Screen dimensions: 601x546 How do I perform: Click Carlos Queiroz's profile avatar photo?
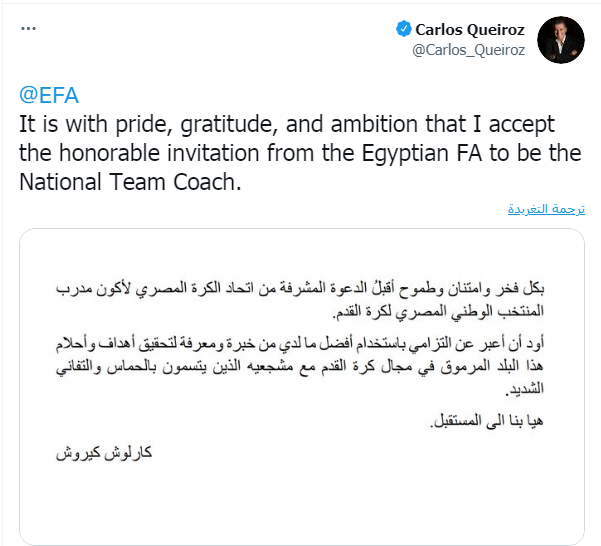[x=561, y=36]
